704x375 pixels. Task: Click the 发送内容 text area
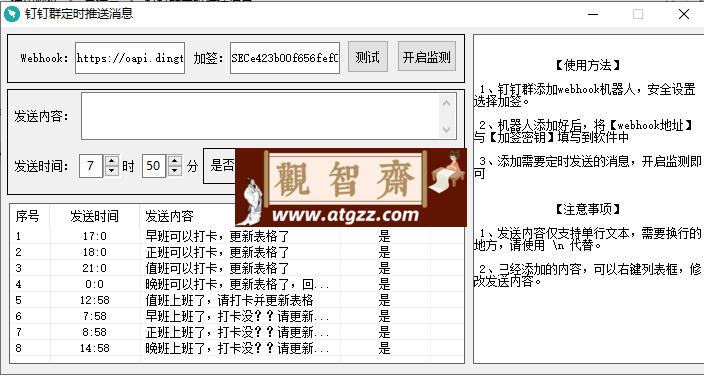tap(260, 116)
